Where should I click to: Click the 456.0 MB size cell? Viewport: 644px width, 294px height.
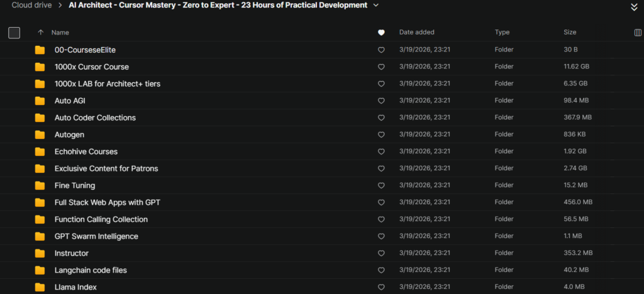(578, 202)
